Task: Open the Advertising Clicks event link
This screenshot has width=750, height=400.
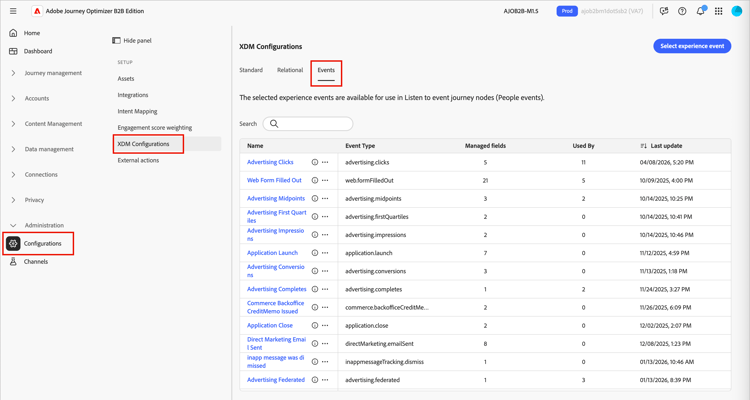Action: pos(270,162)
